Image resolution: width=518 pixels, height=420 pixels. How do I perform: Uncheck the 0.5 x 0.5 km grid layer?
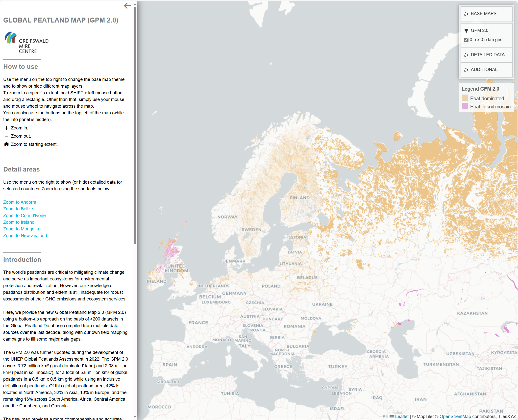[x=466, y=39]
